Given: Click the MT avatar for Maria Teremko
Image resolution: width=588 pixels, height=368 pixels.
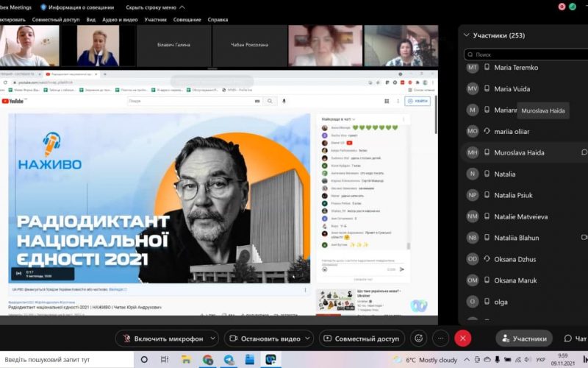Looking at the screenshot, I should [473, 68].
